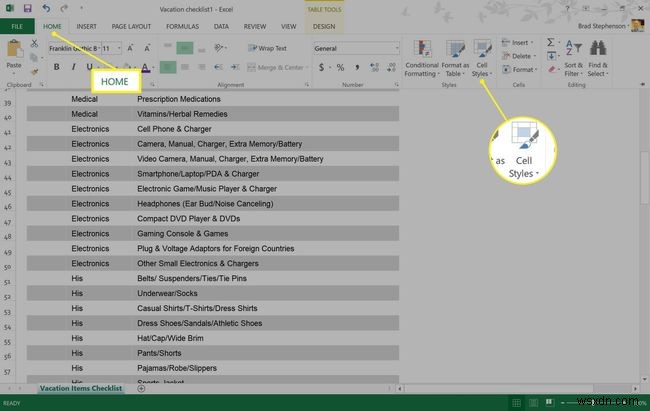Click the Delete cells button
Viewport: 650px width, 411px height.
pyautogui.click(x=519, y=56)
